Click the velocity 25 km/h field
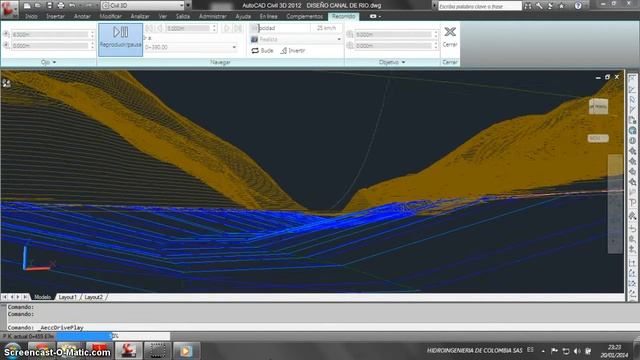 tap(326, 28)
